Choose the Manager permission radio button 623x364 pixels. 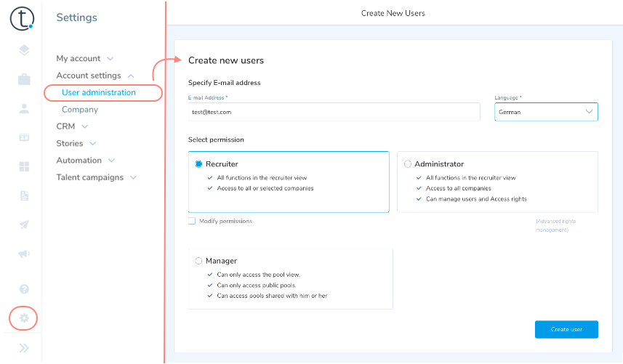198,261
